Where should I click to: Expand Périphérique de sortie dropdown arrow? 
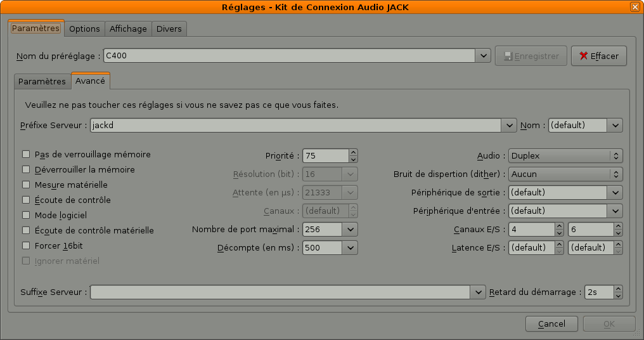[615, 192]
